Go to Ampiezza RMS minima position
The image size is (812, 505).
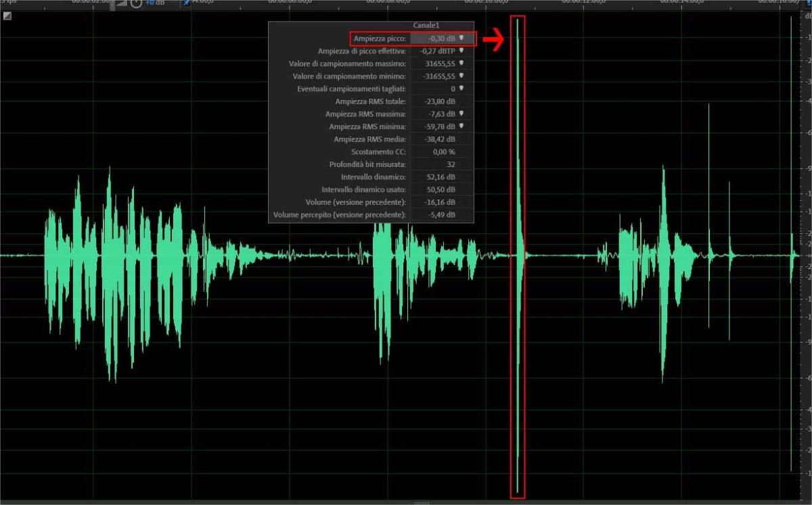click(461, 126)
